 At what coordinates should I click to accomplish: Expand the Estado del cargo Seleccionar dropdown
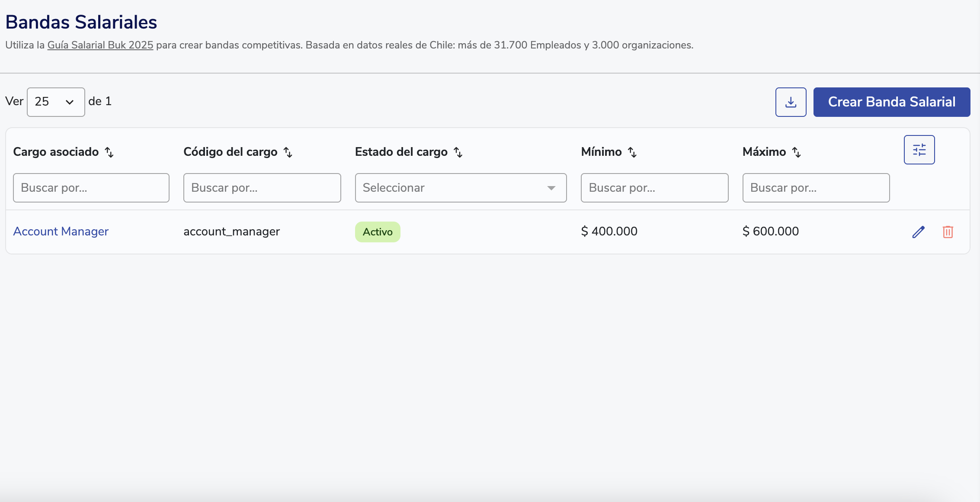[x=461, y=188]
